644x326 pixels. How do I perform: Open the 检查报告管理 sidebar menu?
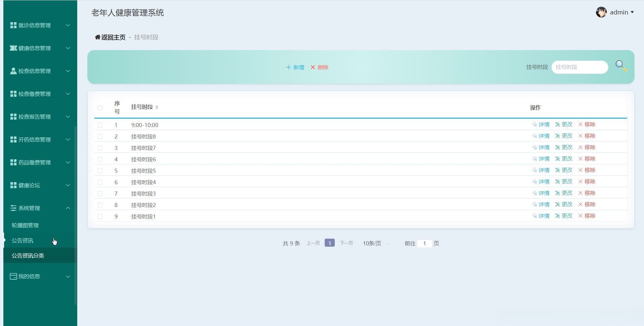click(x=40, y=117)
